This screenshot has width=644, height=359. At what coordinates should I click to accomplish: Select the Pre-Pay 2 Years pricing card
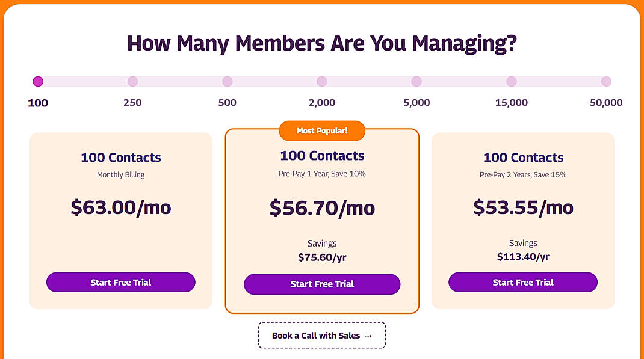point(522,221)
